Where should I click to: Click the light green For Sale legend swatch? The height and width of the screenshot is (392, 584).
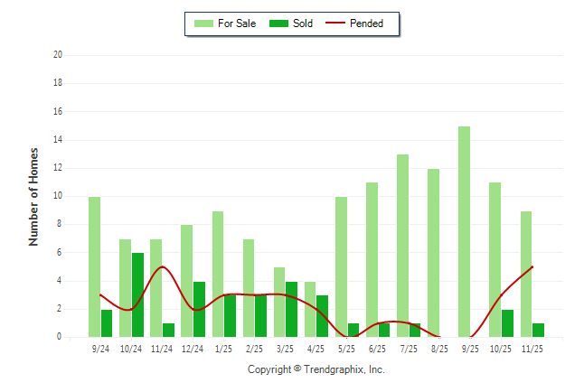point(203,23)
